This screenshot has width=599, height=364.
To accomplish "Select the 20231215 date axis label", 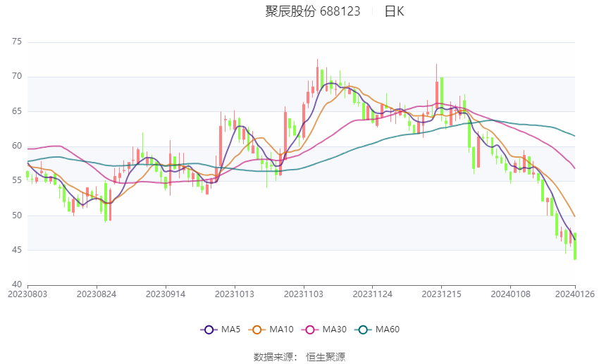I will point(442,294).
